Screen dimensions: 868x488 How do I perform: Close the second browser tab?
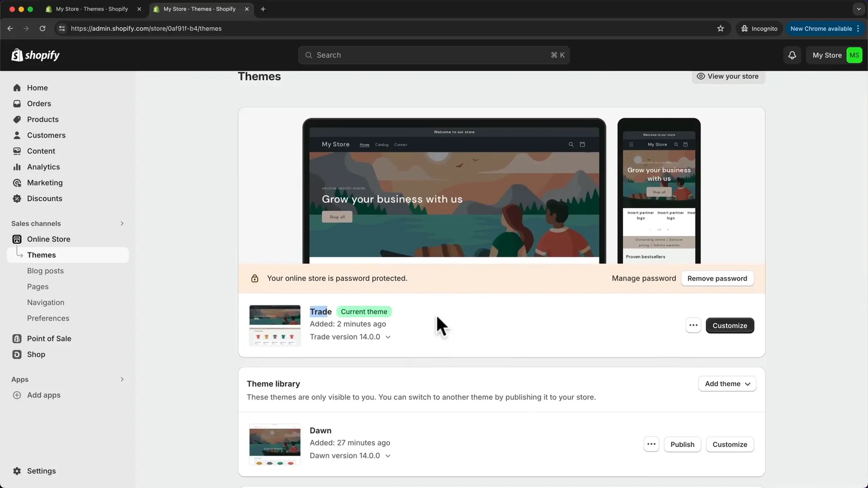[247, 9]
